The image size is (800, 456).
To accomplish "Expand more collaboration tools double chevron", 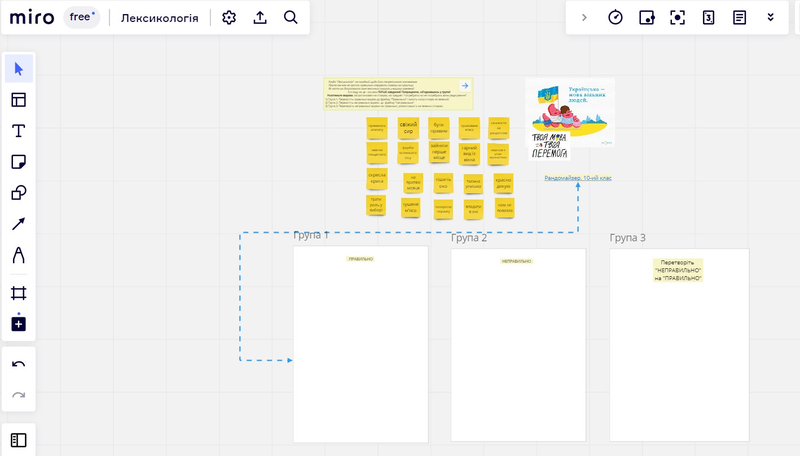I will tap(770, 17).
